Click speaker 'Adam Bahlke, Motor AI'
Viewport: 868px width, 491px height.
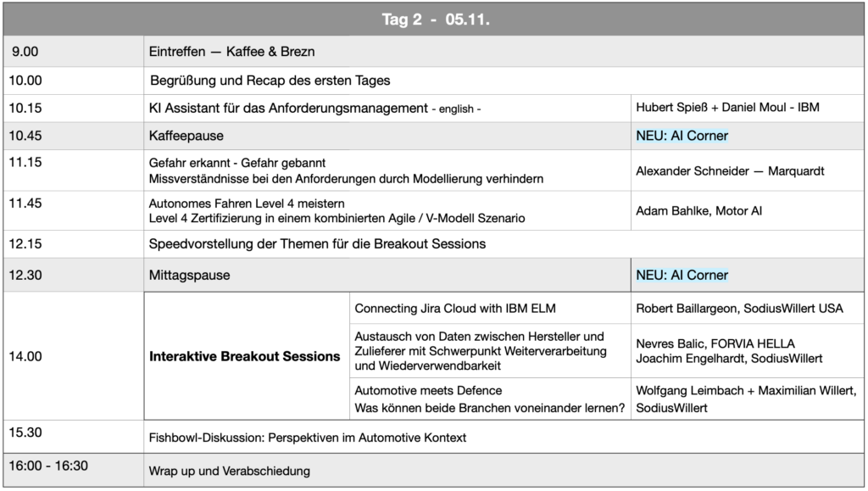[698, 210]
